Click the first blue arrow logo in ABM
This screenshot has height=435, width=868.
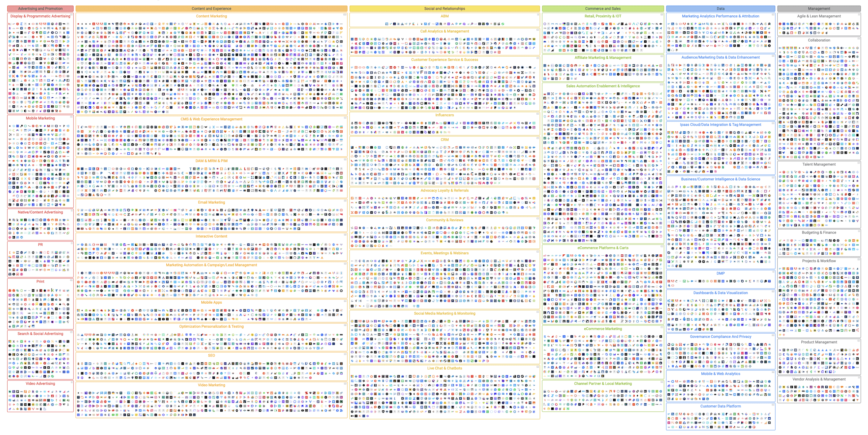pos(387,24)
